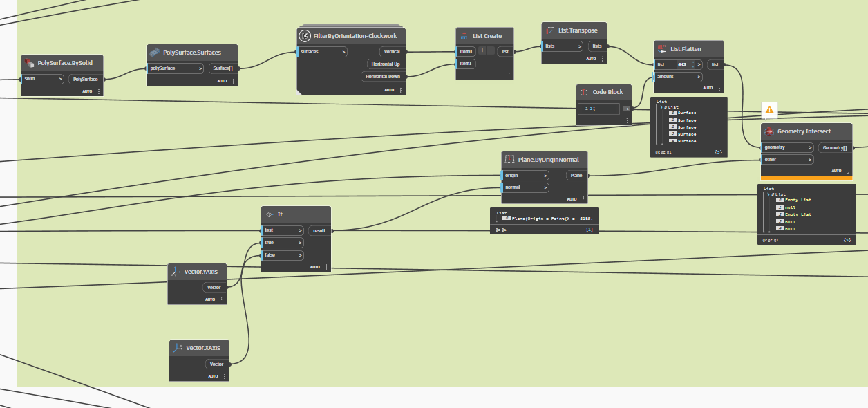Select the FilterByOrientation-Clockwork node icon

pyautogui.click(x=305, y=36)
